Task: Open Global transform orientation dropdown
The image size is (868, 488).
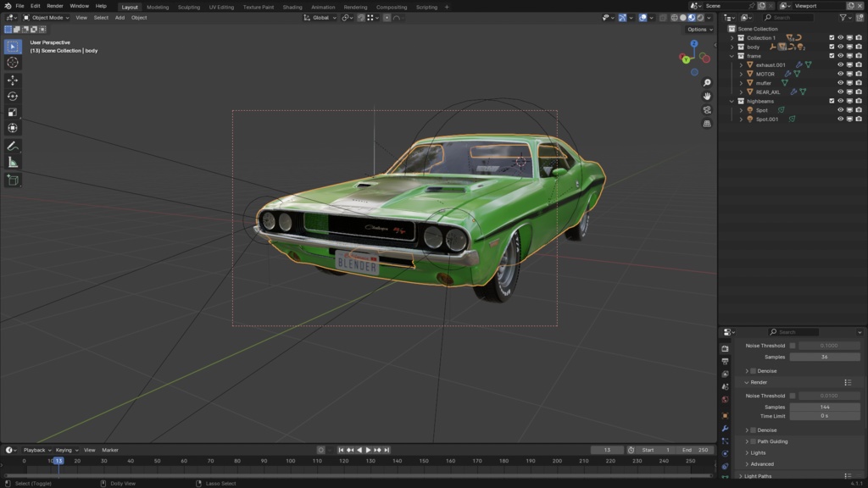Action: (x=320, y=18)
